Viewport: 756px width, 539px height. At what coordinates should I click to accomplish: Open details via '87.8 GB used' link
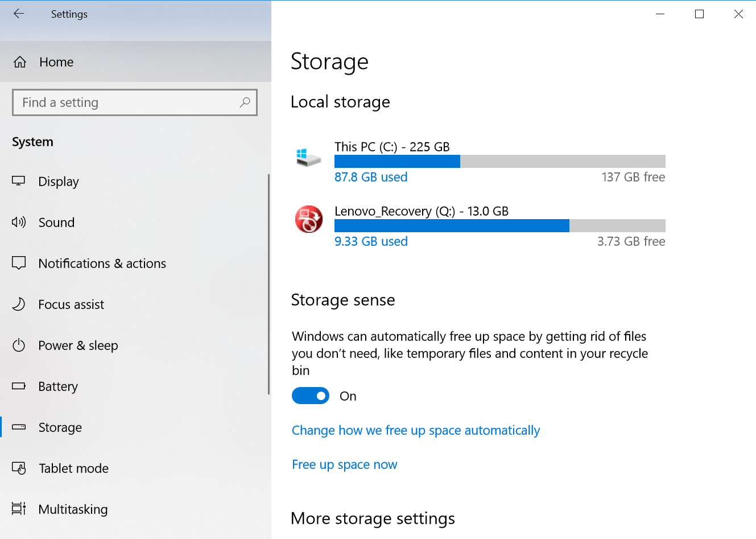click(371, 177)
